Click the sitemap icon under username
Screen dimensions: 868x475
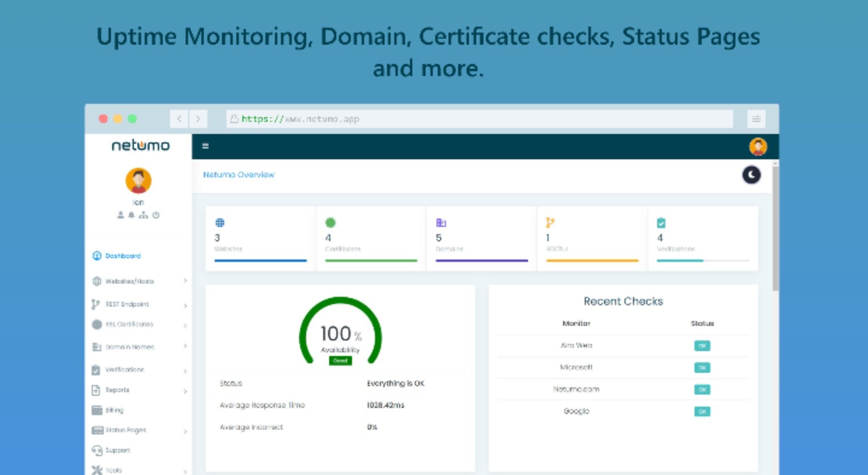(143, 215)
